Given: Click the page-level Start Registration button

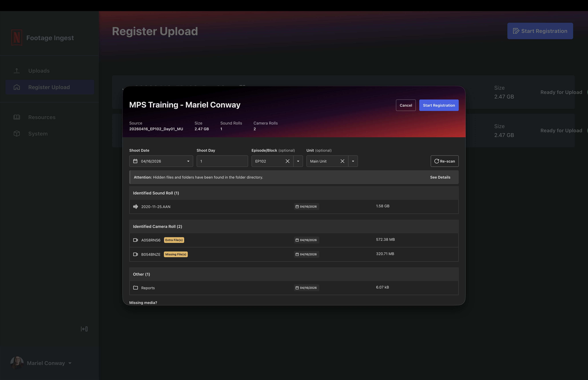Looking at the screenshot, I should click(x=540, y=31).
